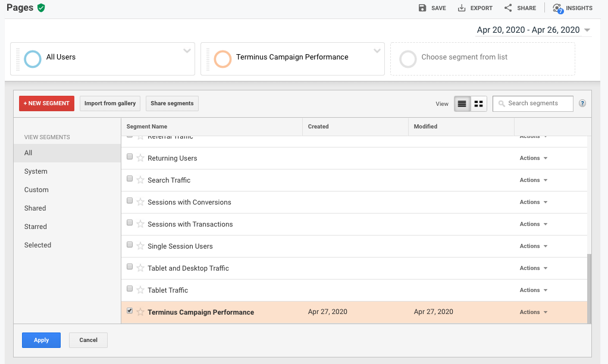Select the System segments filter
Viewport: 608px width, 364px height.
tap(67, 171)
